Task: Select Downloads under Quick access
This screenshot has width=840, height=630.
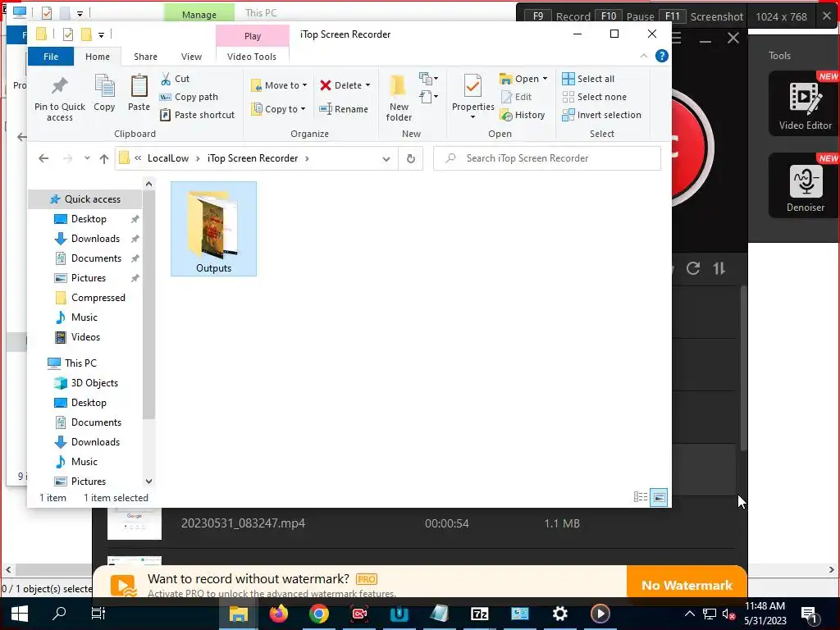Action: tap(95, 239)
